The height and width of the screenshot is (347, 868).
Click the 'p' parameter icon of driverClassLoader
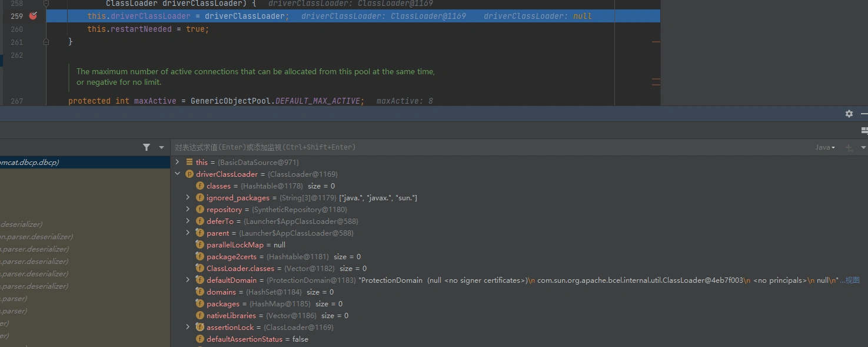(189, 174)
